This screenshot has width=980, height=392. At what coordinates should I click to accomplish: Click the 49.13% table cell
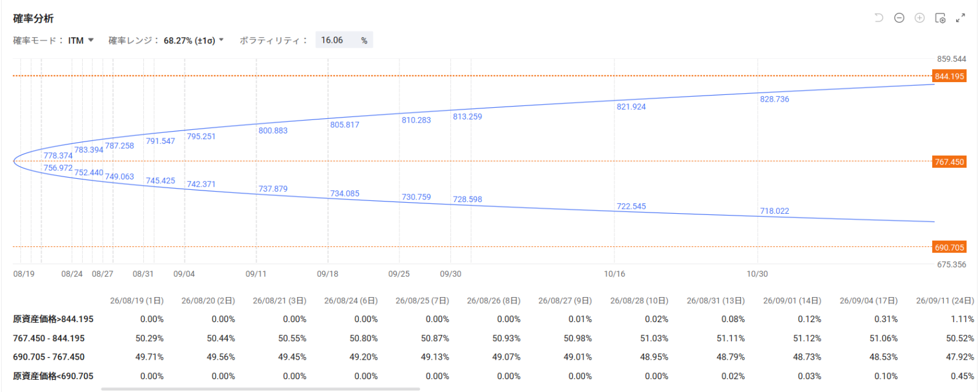tap(435, 357)
